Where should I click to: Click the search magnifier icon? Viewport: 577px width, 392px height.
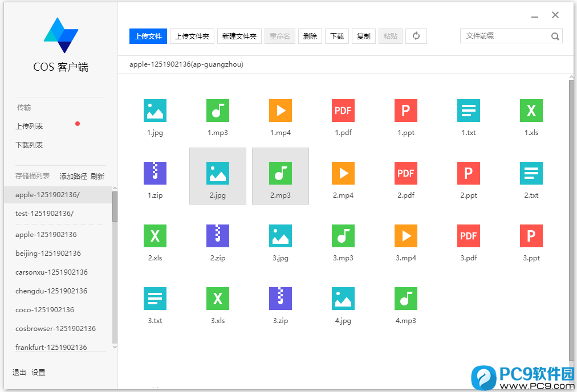(x=555, y=36)
